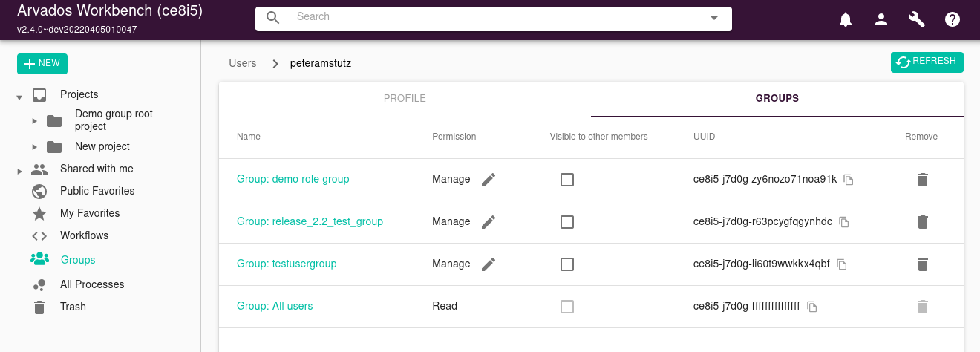Screen dimensions: 980x352
Task: Enable visible to members for testusergroup
Action: (x=567, y=264)
